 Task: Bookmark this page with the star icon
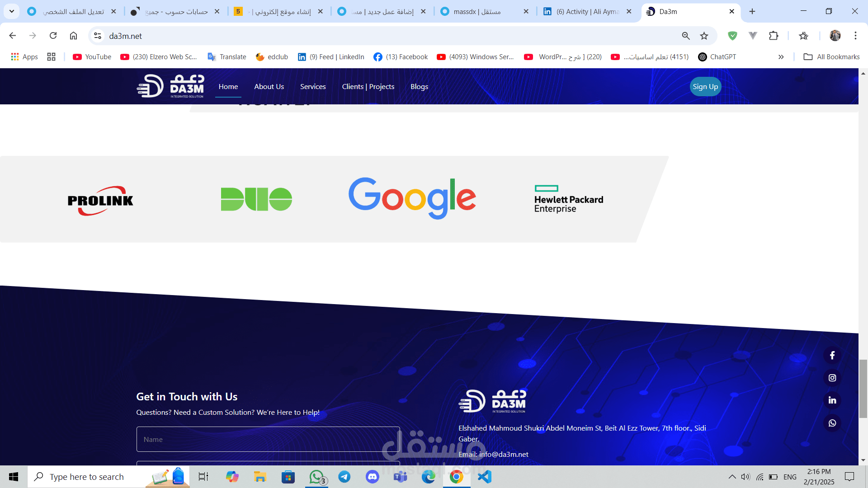tap(704, 36)
